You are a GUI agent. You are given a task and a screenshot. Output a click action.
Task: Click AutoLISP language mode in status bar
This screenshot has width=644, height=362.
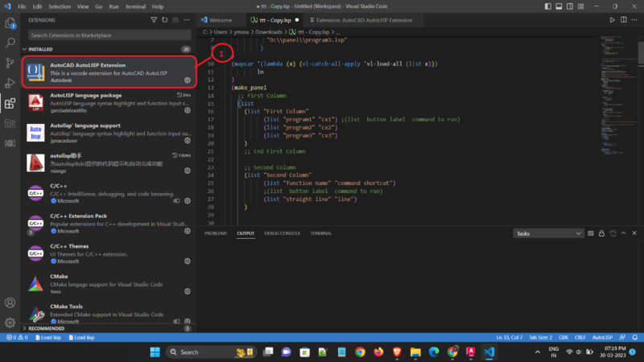click(x=604, y=337)
